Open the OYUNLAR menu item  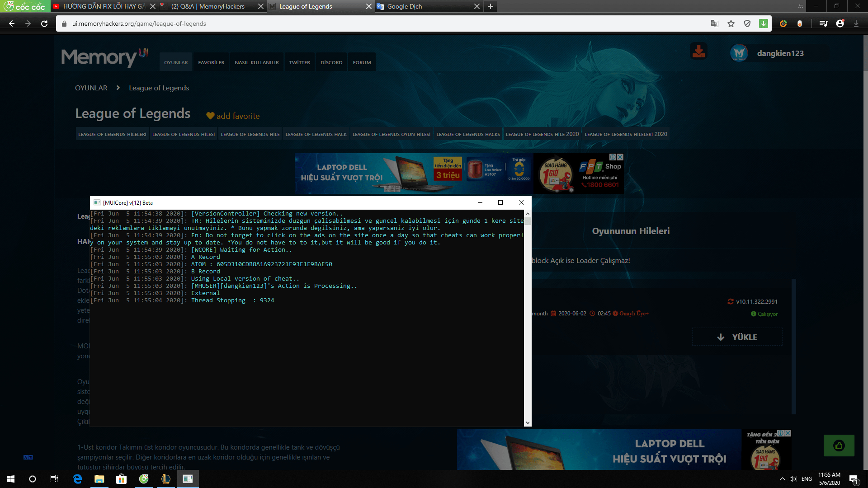[x=176, y=62]
